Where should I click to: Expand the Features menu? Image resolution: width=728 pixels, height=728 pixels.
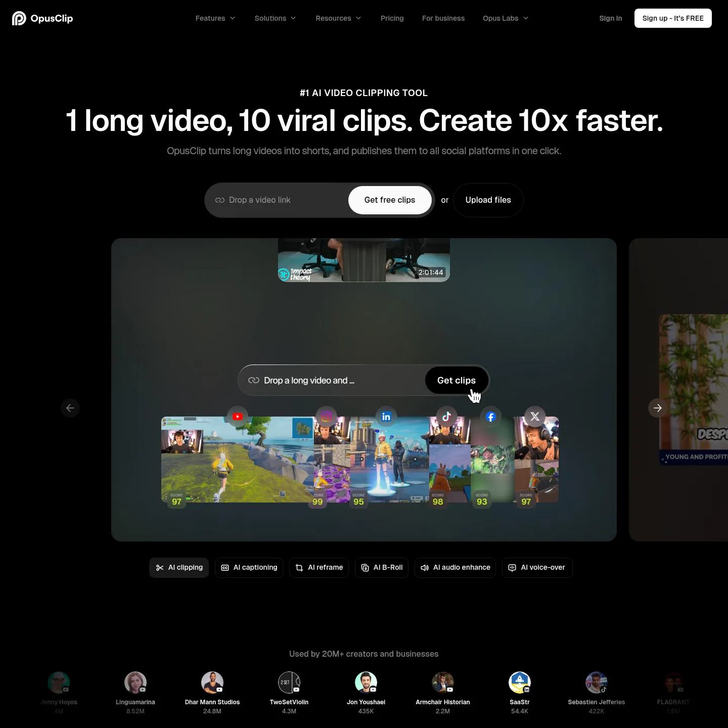215,18
